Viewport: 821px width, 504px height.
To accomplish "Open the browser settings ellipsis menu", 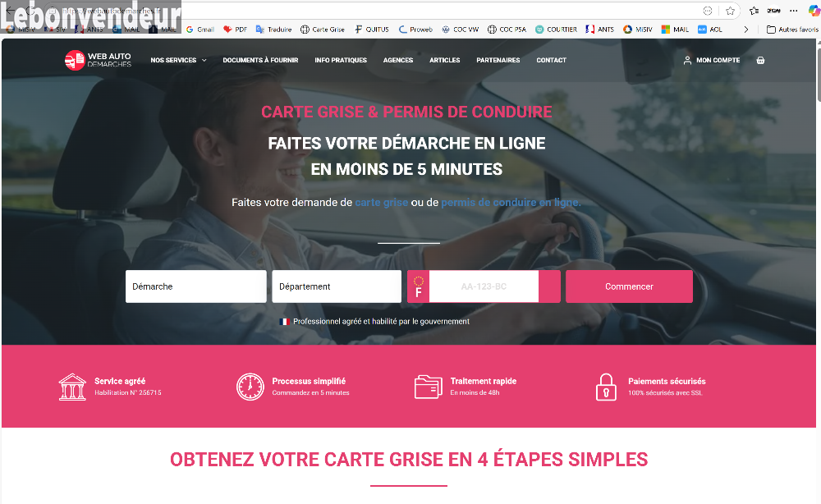I will (794, 11).
